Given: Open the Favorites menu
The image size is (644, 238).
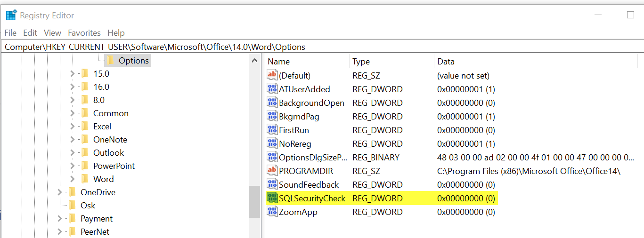Looking at the screenshot, I should pos(84,33).
